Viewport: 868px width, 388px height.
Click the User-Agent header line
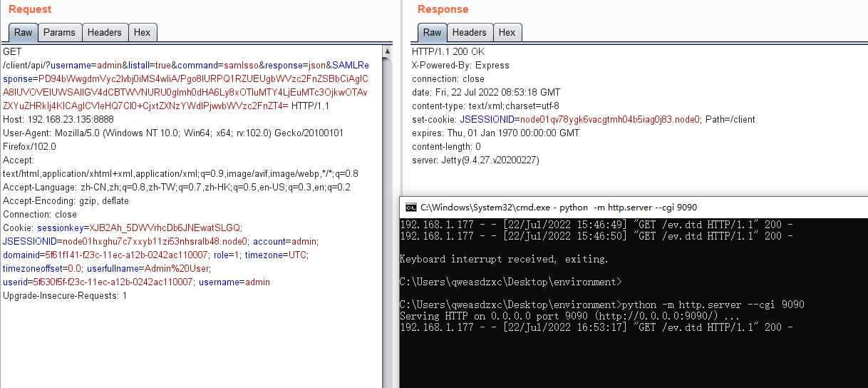pos(173,140)
